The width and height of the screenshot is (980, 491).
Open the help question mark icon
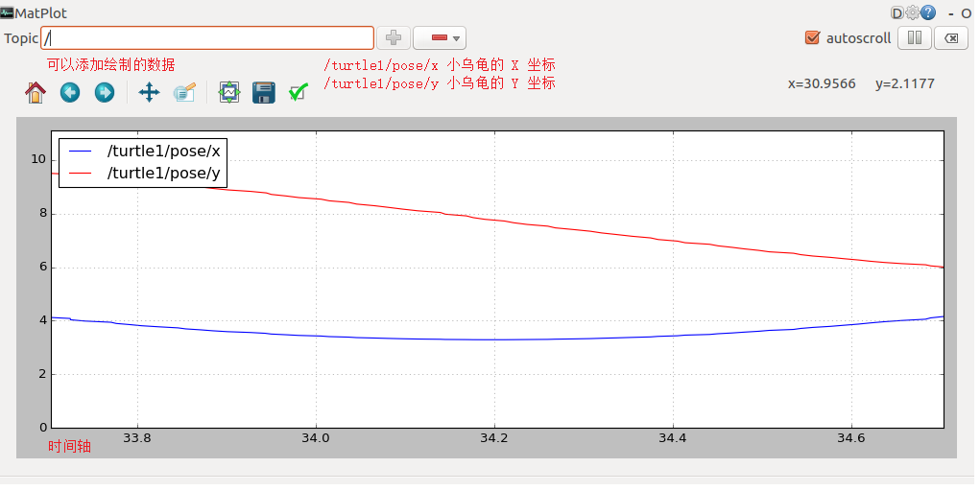(x=929, y=12)
